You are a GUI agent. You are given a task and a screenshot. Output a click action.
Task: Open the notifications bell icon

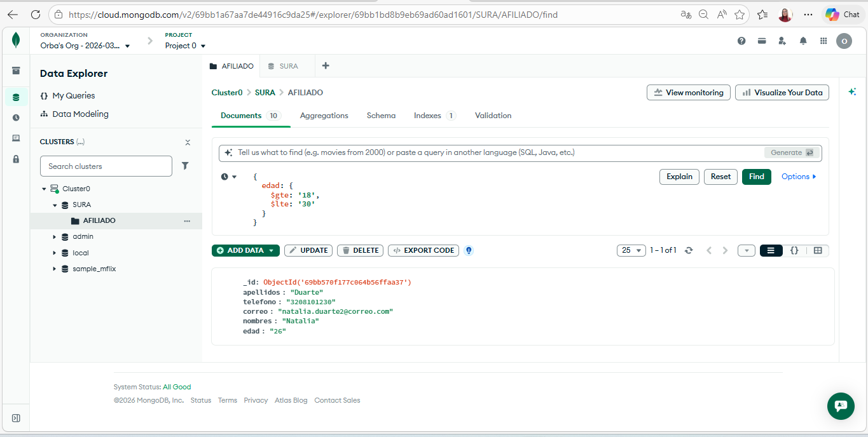point(803,41)
